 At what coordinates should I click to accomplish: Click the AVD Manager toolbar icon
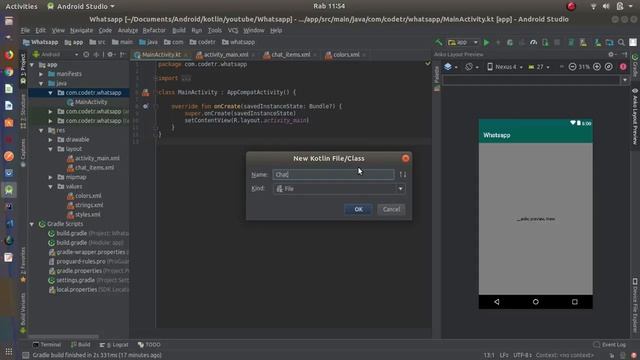click(583, 42)
